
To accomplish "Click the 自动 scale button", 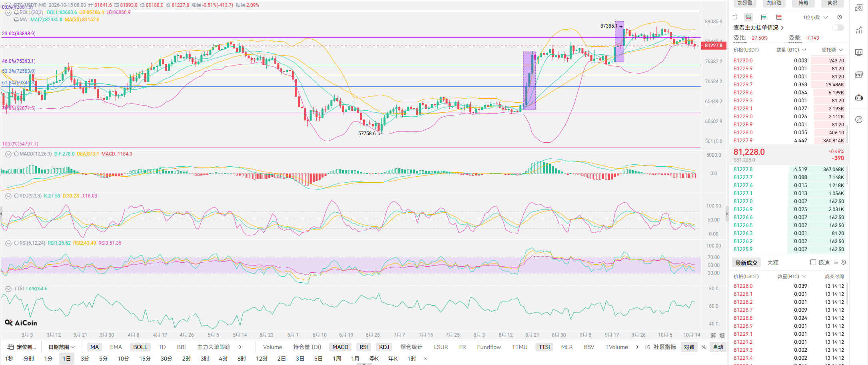I will click(718, 347).
